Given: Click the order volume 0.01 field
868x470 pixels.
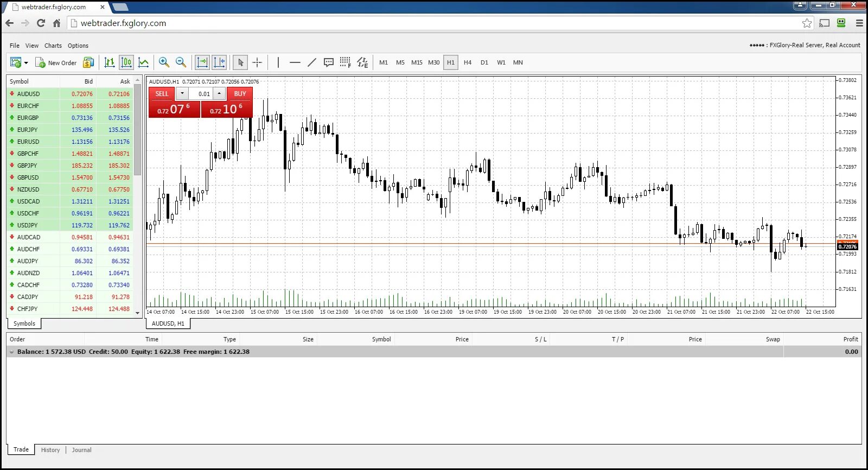Looking at the screenshot, I should (x=201, y=94).
